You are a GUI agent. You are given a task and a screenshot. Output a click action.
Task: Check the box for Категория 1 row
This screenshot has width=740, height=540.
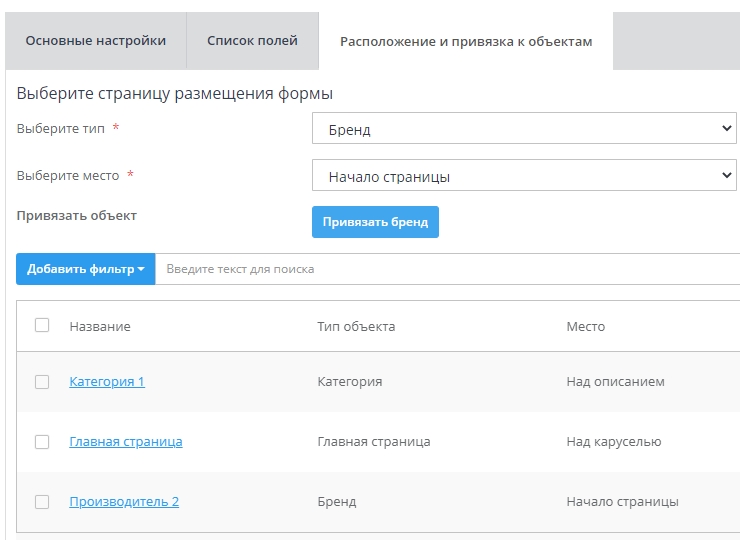42,381
